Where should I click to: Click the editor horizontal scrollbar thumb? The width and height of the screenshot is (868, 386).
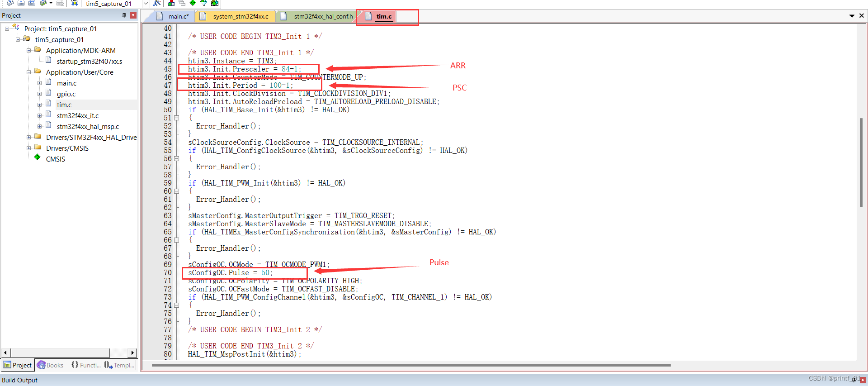tap(411, 365)
